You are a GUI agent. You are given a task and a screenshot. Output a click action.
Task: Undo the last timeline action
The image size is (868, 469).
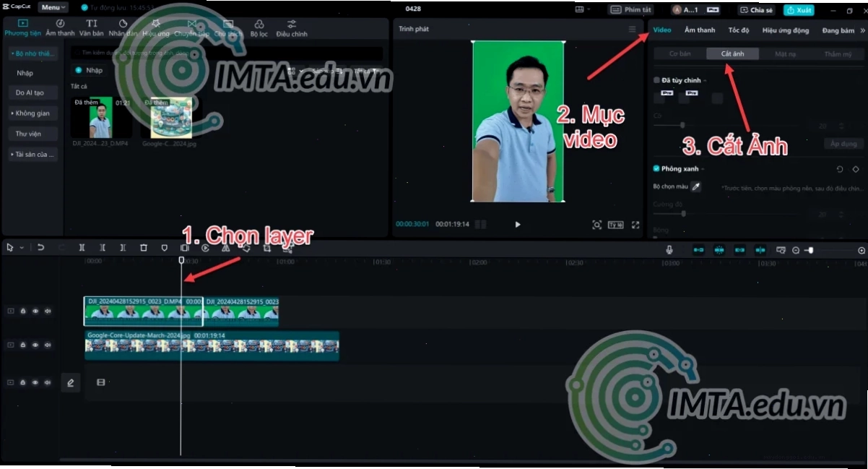click(40, 248)
